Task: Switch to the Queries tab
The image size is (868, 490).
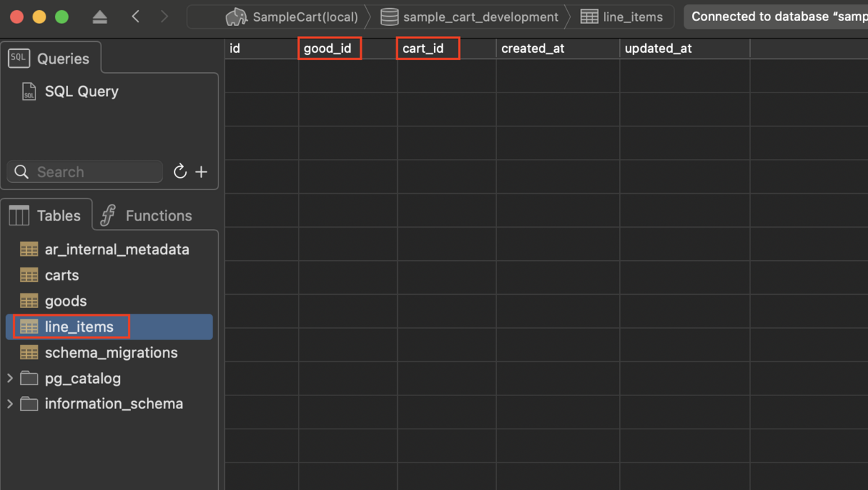Action: click(50, 59)
